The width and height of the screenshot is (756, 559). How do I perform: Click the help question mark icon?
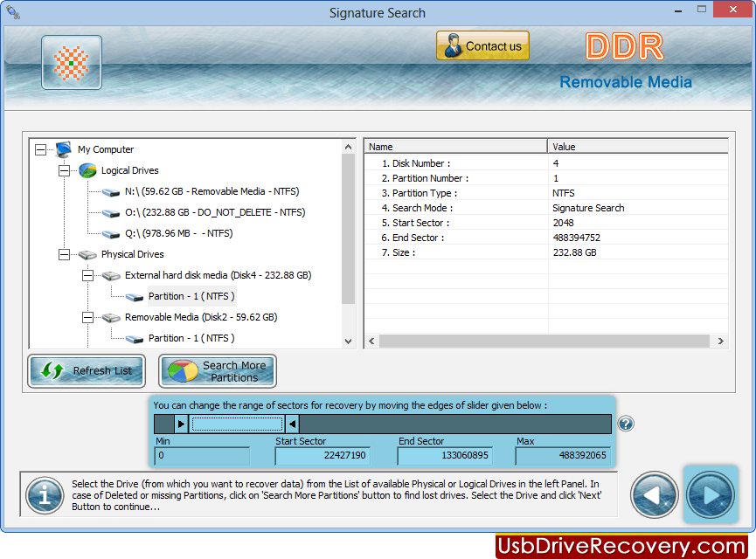(x=626, y=424)
